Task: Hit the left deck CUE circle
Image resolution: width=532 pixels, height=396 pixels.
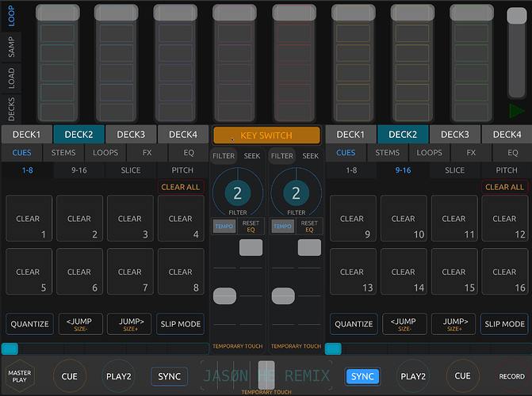Action: [x=70, y=376]
